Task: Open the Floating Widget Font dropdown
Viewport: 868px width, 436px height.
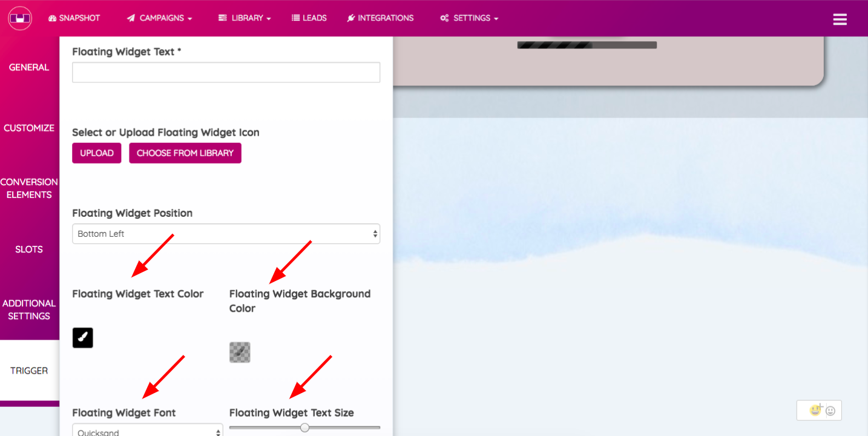Action: (148, 431)
